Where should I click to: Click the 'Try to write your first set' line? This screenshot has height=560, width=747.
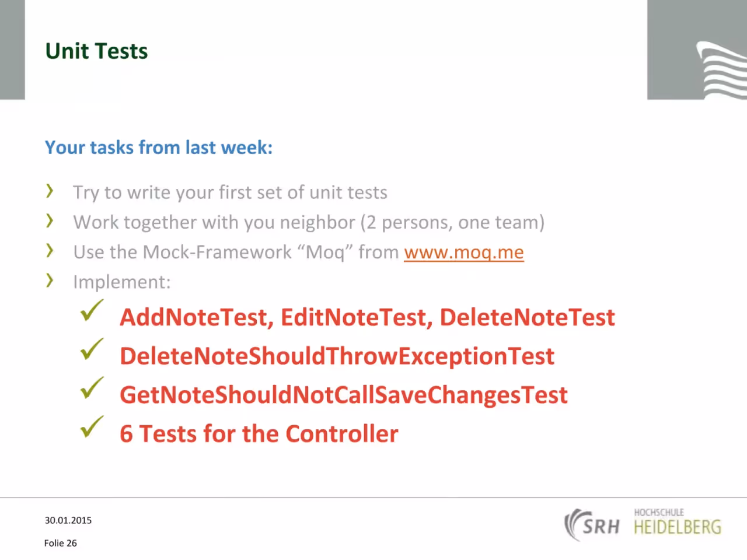(230, 192)
